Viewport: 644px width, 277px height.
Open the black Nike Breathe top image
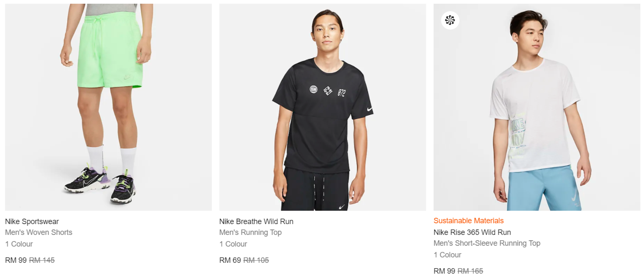point(322,107)
